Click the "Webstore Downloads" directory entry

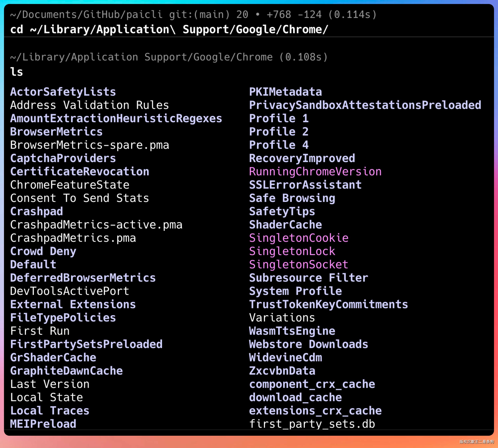pyautogui.click(x=309, y=344)
